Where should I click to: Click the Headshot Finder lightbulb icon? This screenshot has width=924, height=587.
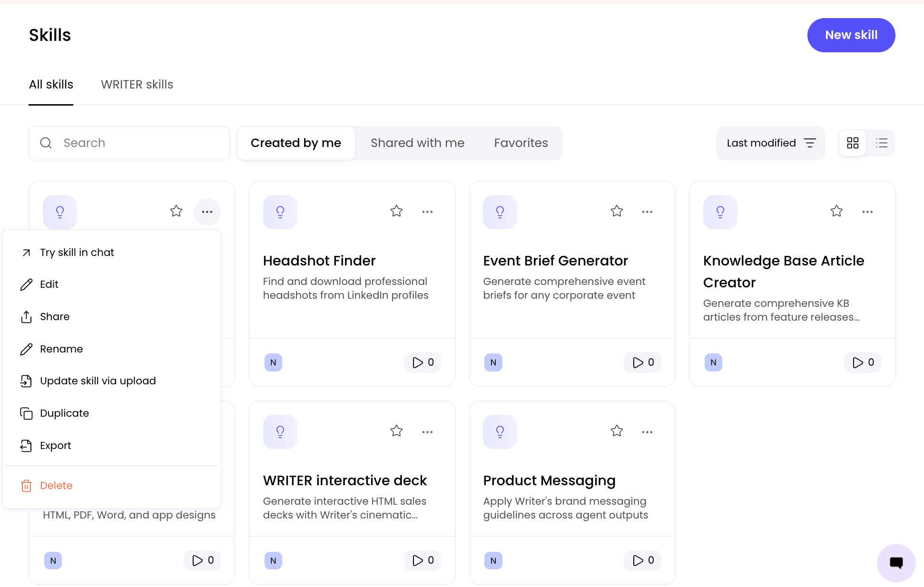pos(280,212)
